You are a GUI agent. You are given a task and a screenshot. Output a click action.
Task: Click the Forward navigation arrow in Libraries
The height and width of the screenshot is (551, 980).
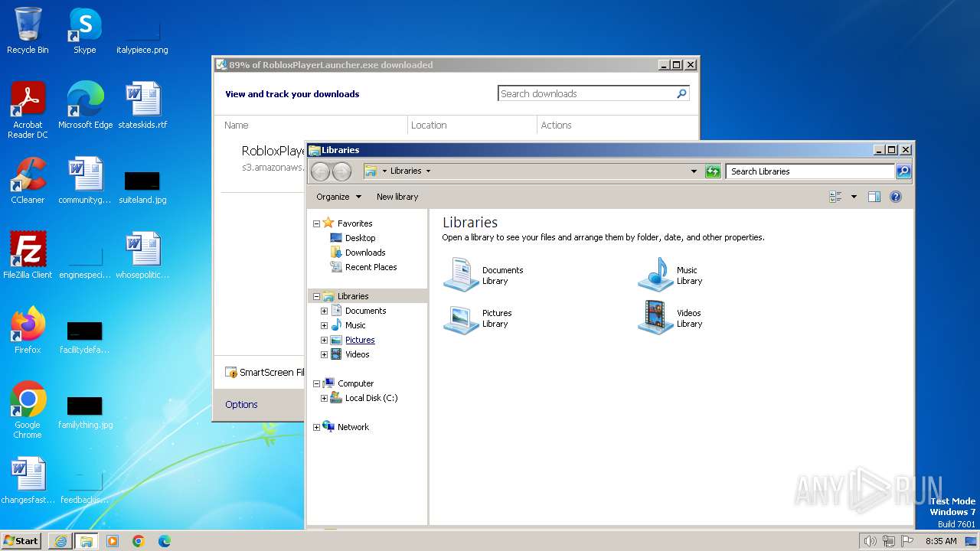point(341,171)
